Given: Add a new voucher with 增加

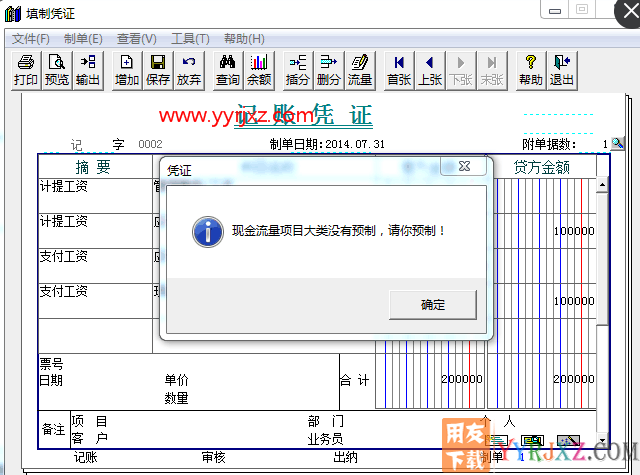Looking at the screenshot, I should click(127, 70).
